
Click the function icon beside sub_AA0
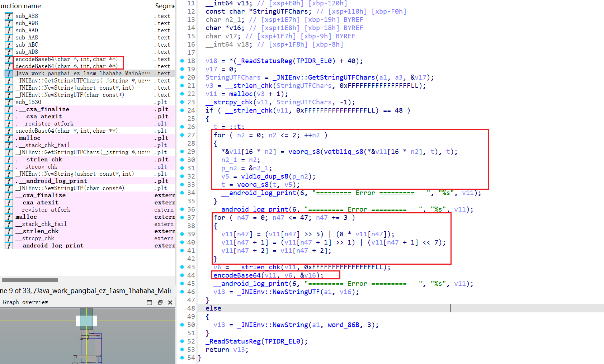pos(9,30)
